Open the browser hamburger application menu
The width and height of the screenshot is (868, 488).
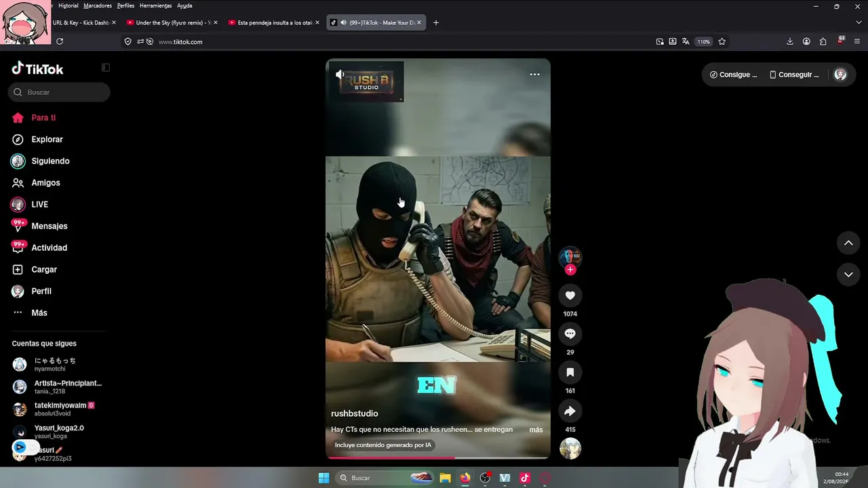[857, 41]
